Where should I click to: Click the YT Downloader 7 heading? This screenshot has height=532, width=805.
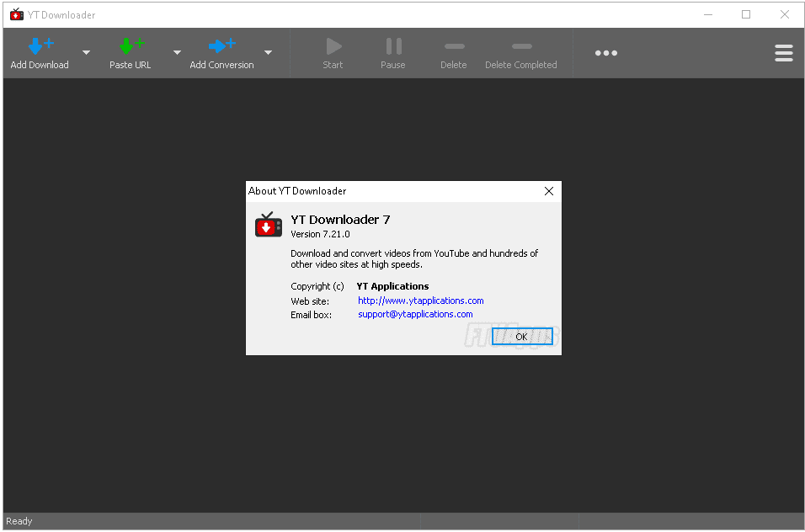point(340,220)
